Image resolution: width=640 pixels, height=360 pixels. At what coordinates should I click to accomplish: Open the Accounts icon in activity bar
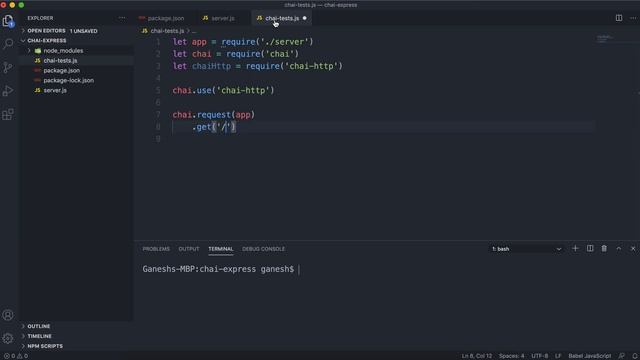[8, 315]
